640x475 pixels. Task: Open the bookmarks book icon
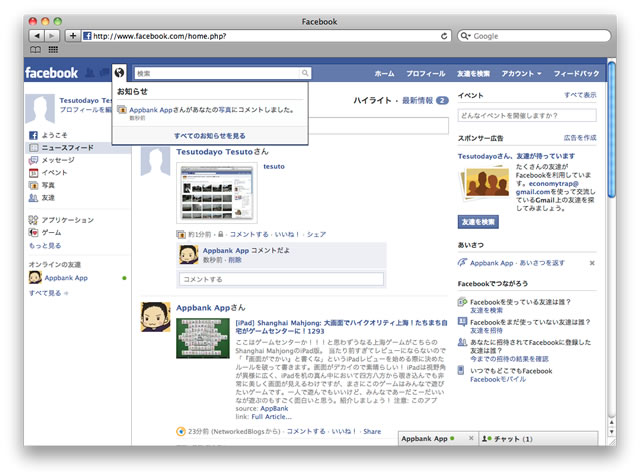(36, 50)
